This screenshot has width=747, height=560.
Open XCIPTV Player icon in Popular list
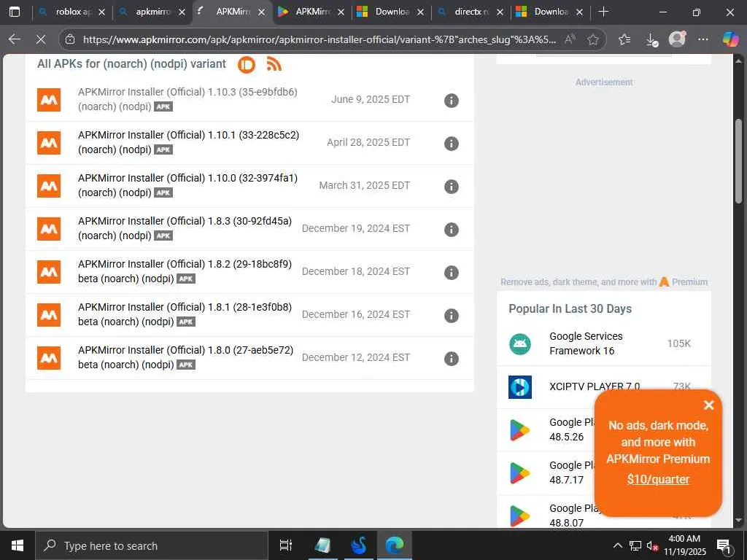pos(519,387)
